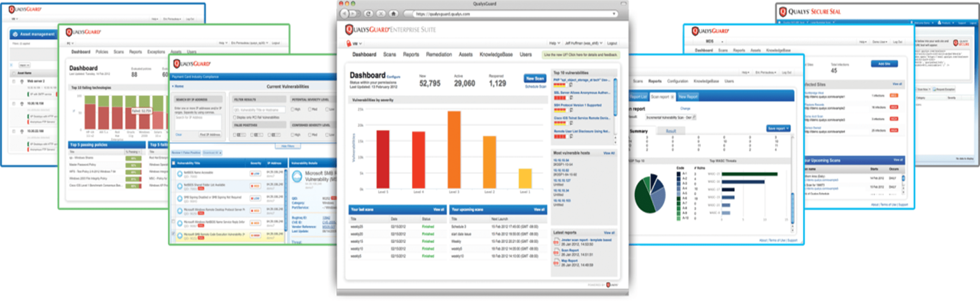The image size is (980, 301).
Task: Click info icon beside Microsoft SMB Remote Code row
Action: coord(179,236)
